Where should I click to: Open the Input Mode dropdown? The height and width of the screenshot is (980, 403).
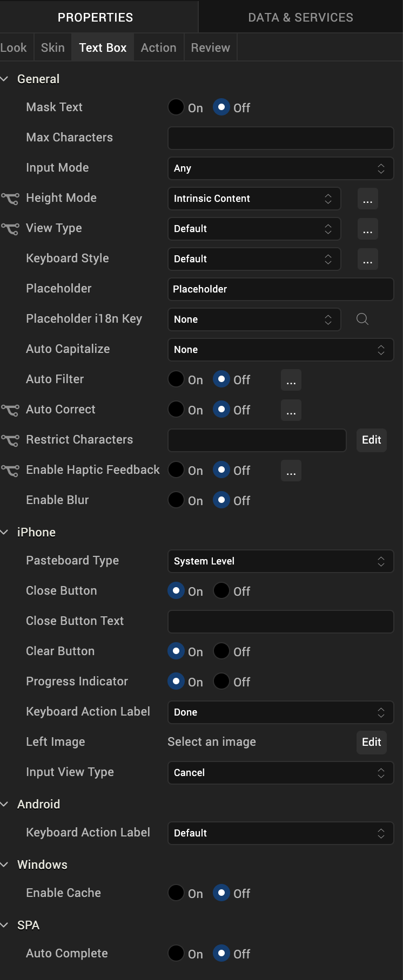click(280, 168)
